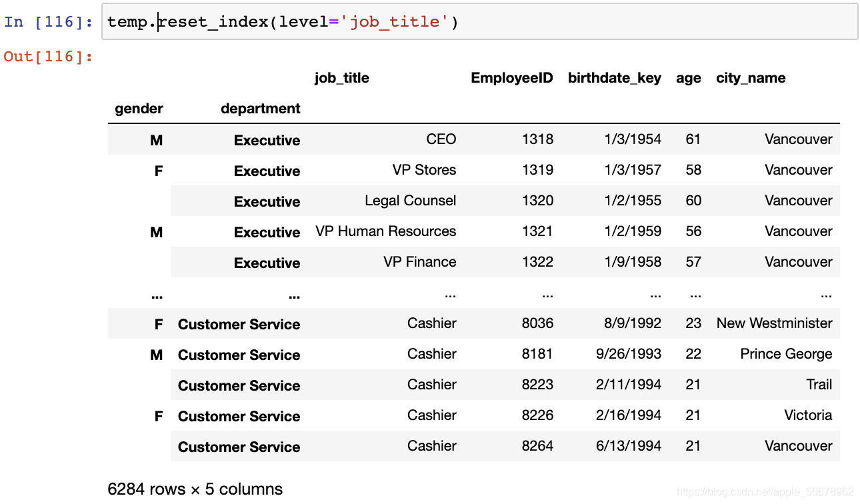Click EmployeeID value 8226
Image resolution: width=860 pixels, height=504 pixels.
click(x=538, y=415)
